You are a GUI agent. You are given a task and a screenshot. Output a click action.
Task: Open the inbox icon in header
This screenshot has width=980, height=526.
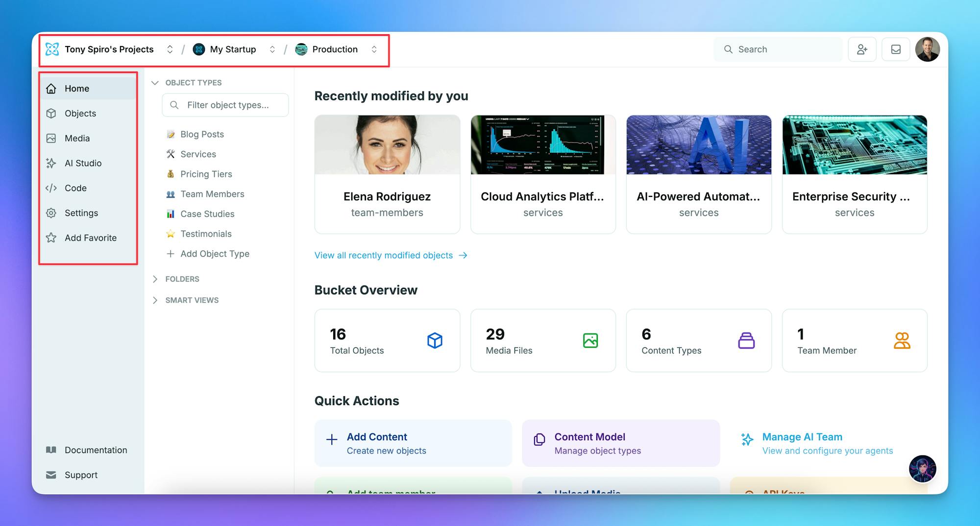[896, 49]
